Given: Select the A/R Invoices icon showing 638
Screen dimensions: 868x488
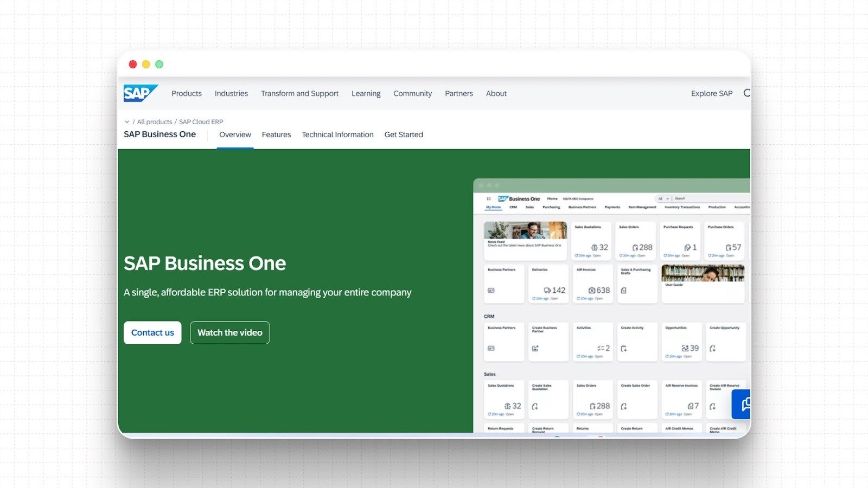Looking at the screenshot, I should [x=591, y=291].
